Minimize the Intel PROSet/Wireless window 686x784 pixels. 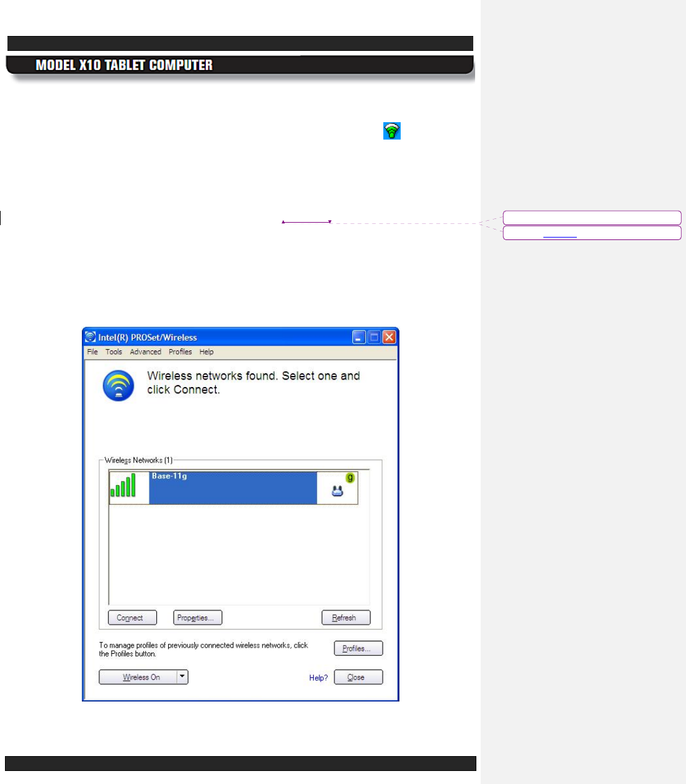click(x=359, y=337)
